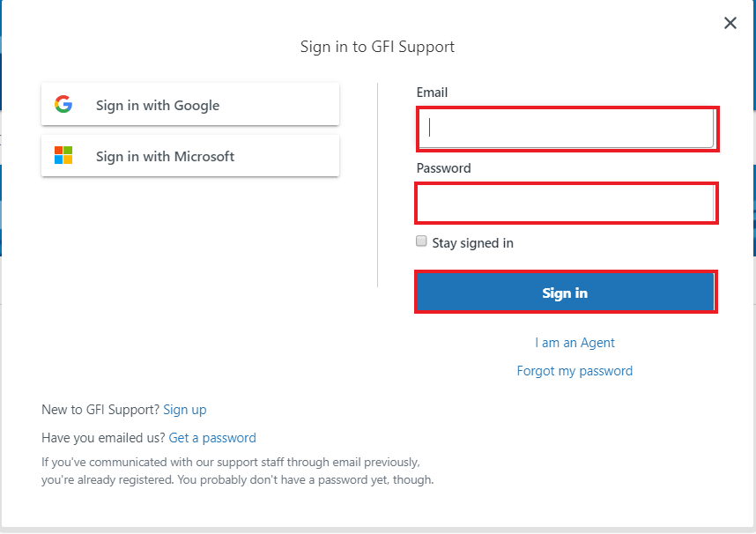
Task: Close the sign-in dialog with the X
Action: click(x=730, y=23)
